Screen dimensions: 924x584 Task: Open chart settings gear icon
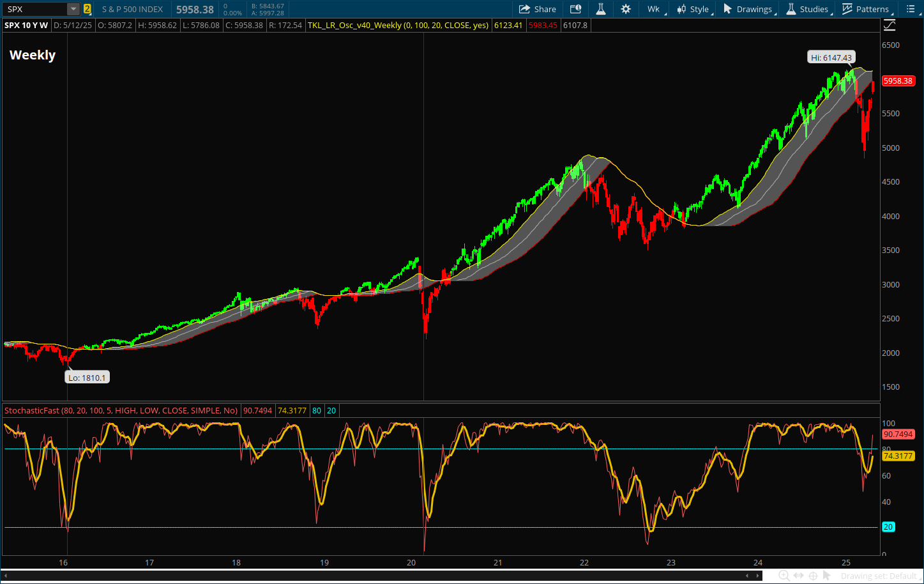click(x=626, y=9)
